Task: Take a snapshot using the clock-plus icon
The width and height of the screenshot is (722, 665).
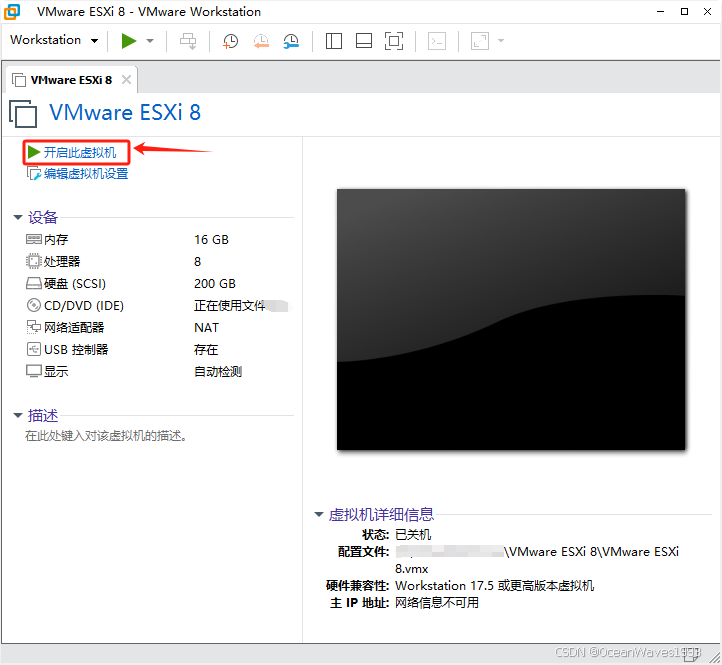Action: (x=230, y=41)
